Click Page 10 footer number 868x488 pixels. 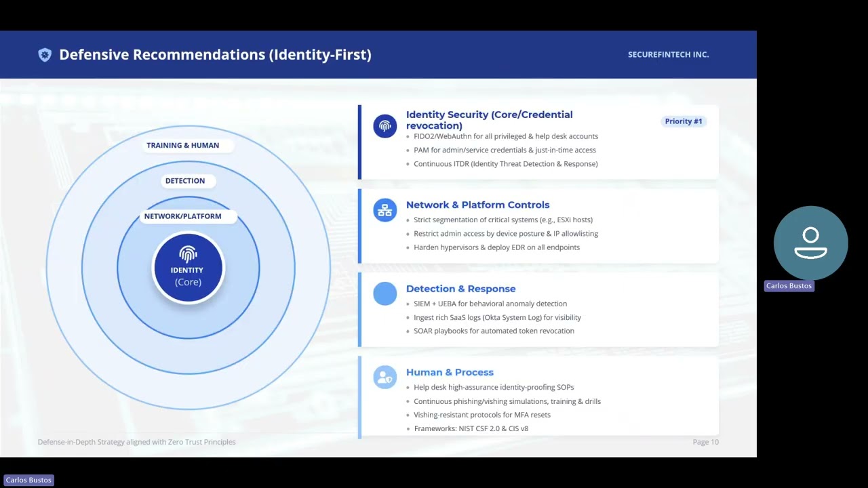(x=705, y=442)
